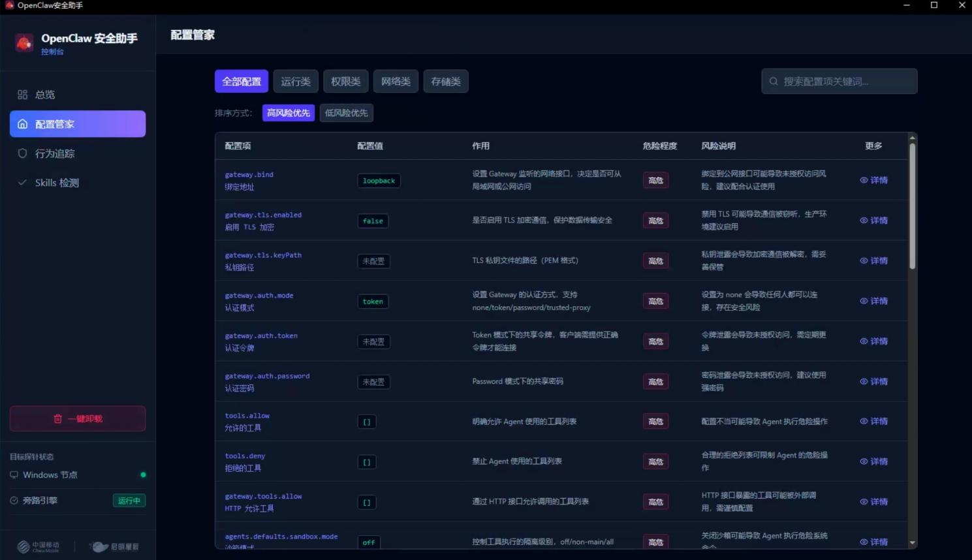This screenshot has height=560, width=972.
Task: Click the monitor icon next to Windows 节点
Action: click(14, 475)
